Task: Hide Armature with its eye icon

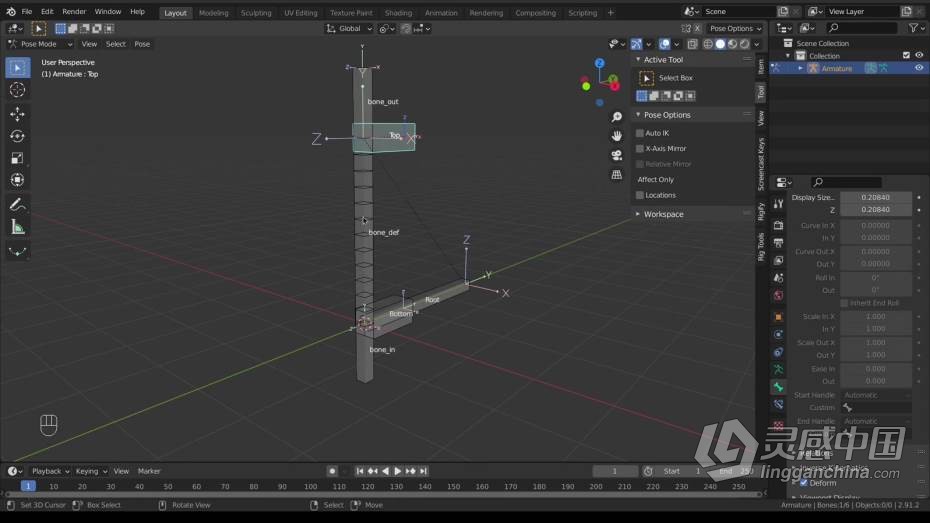Action: click(919, 68)
